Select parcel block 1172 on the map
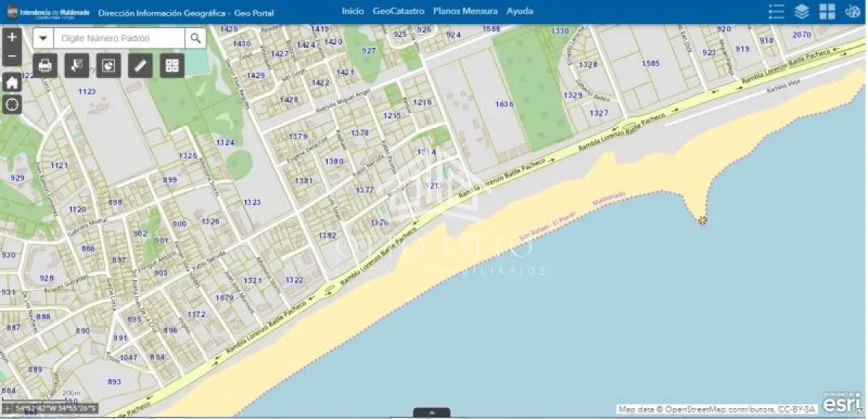The image size is (868, 419). (196, 314)
